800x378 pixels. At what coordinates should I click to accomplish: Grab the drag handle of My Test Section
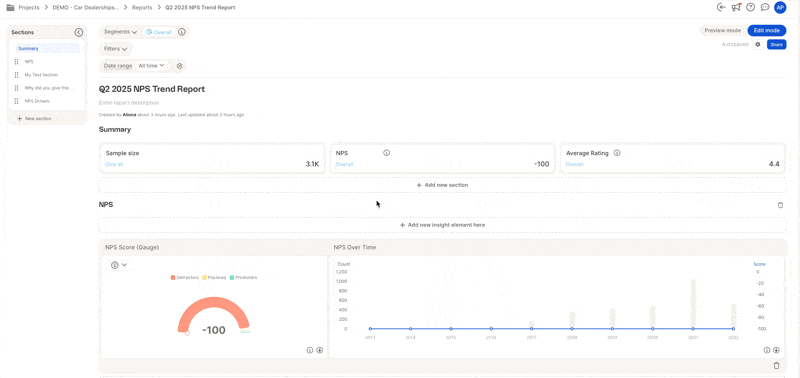16,74
